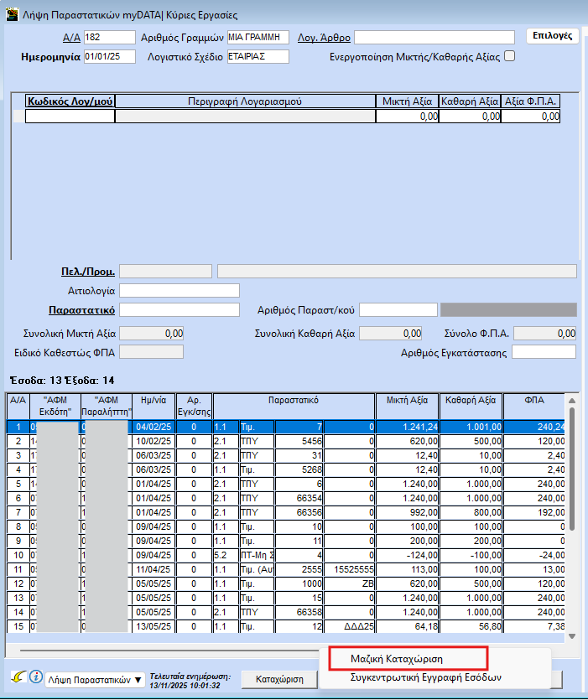Select Μαζική Καταχώριση menu entry

coord(397,659)
